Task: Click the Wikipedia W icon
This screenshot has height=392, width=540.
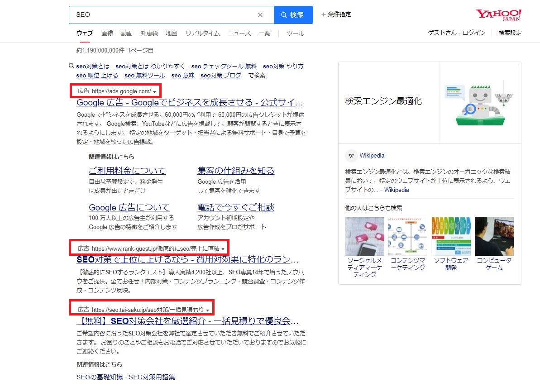Action: pos(351,156)
